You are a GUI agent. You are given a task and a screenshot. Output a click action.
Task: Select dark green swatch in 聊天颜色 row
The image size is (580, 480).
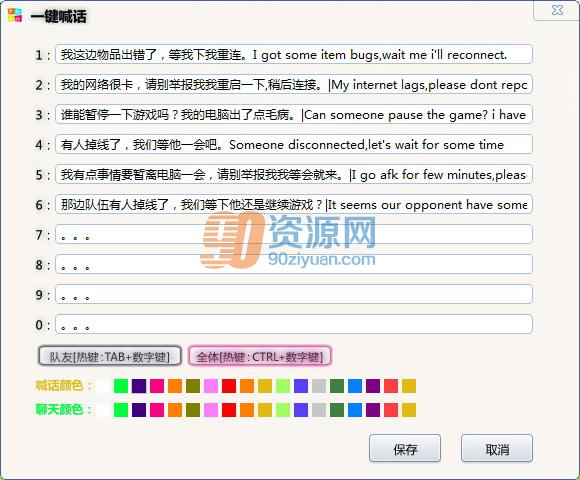coord(337,410)
